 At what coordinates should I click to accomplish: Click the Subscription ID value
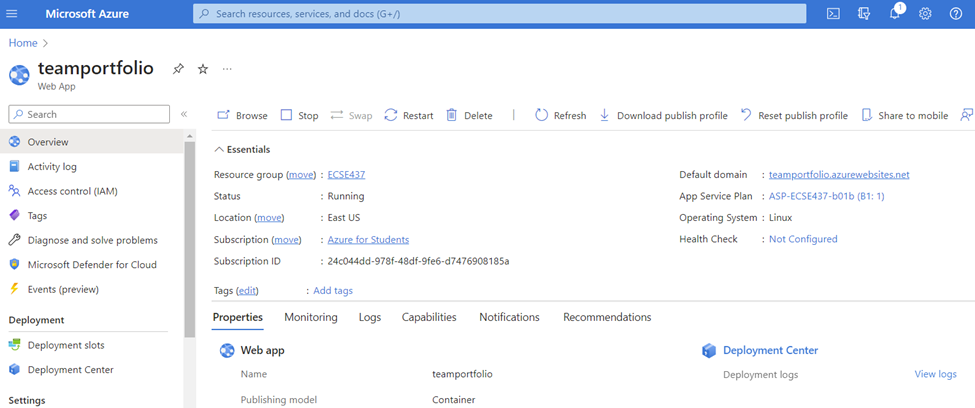pyautogui.click(x=418, y=261)
